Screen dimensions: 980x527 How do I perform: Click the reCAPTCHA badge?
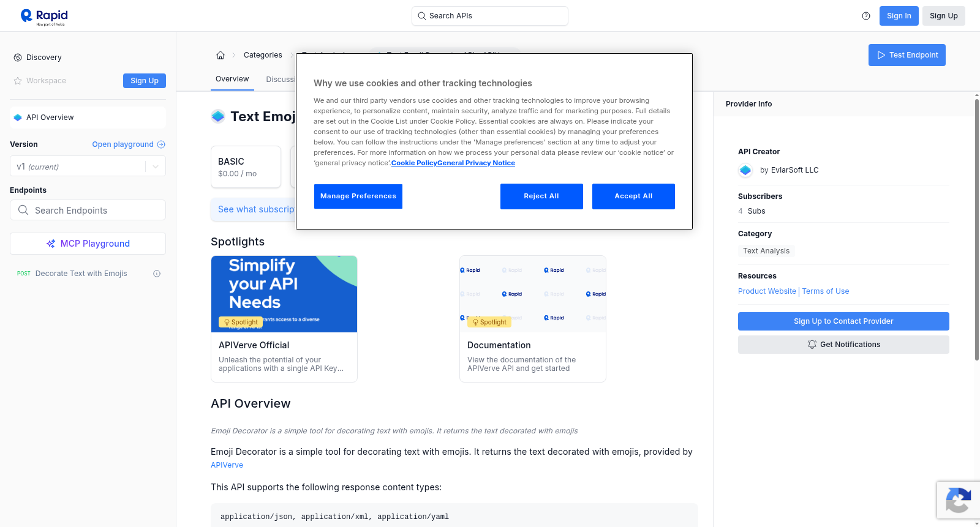pos(958,500)
